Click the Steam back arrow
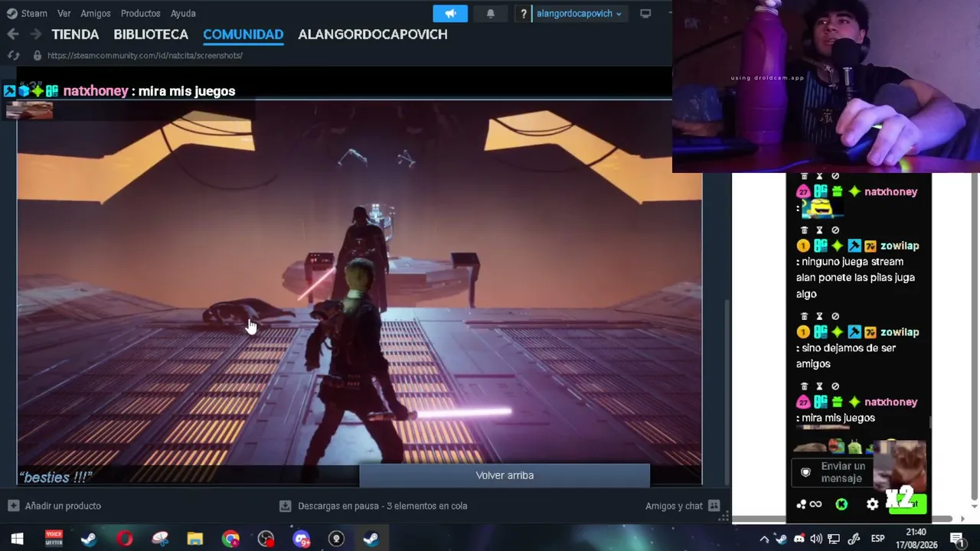Screen dimensions: 980x551 (x=13, y=34)
